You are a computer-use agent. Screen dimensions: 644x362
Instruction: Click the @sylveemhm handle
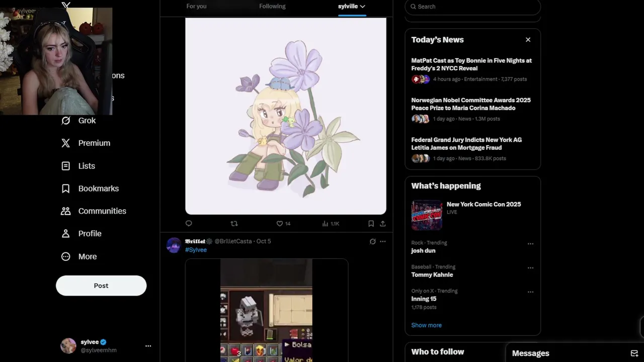[99, 350]
